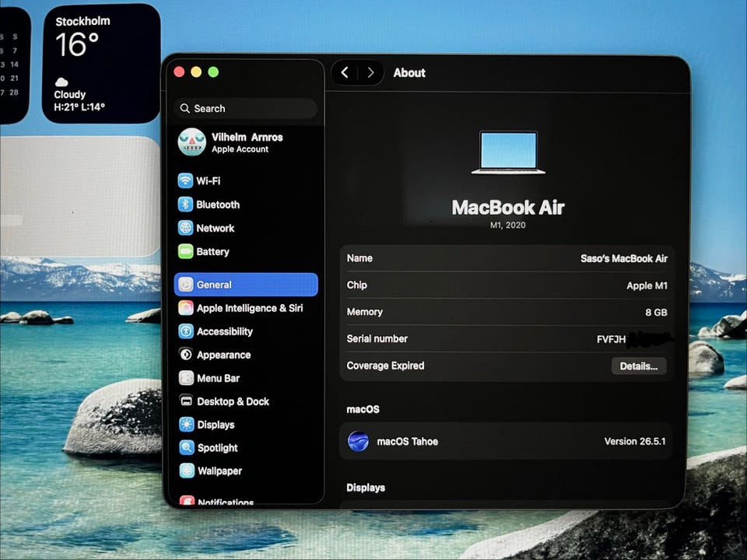The height and width of the screenshot is (560, 747).
Task: Select General in the sidebar
Action: tap(246, 285)
